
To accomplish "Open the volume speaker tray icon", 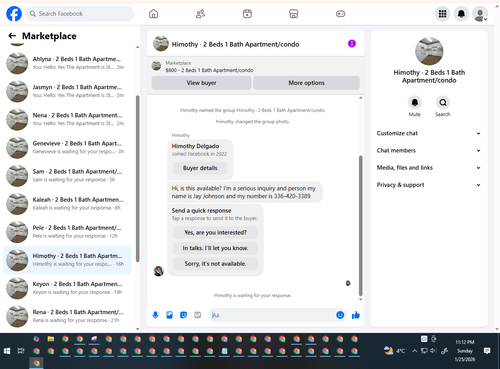I will 433,351.
